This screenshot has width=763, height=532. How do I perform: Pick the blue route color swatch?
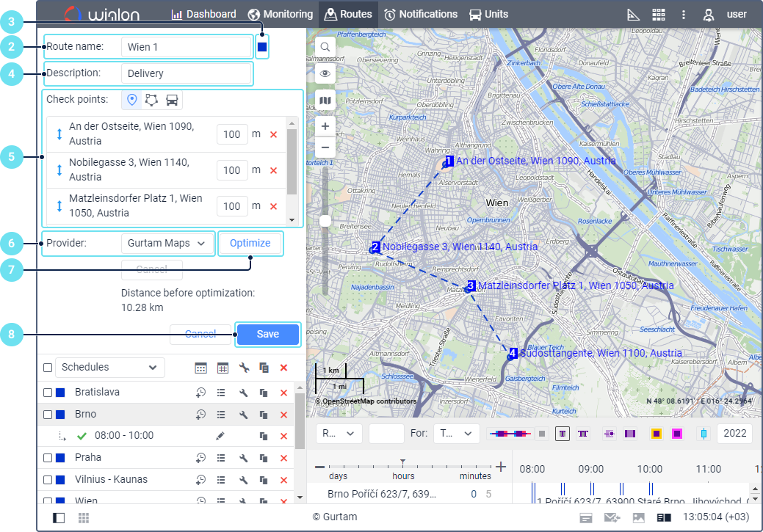click(262, 47)
